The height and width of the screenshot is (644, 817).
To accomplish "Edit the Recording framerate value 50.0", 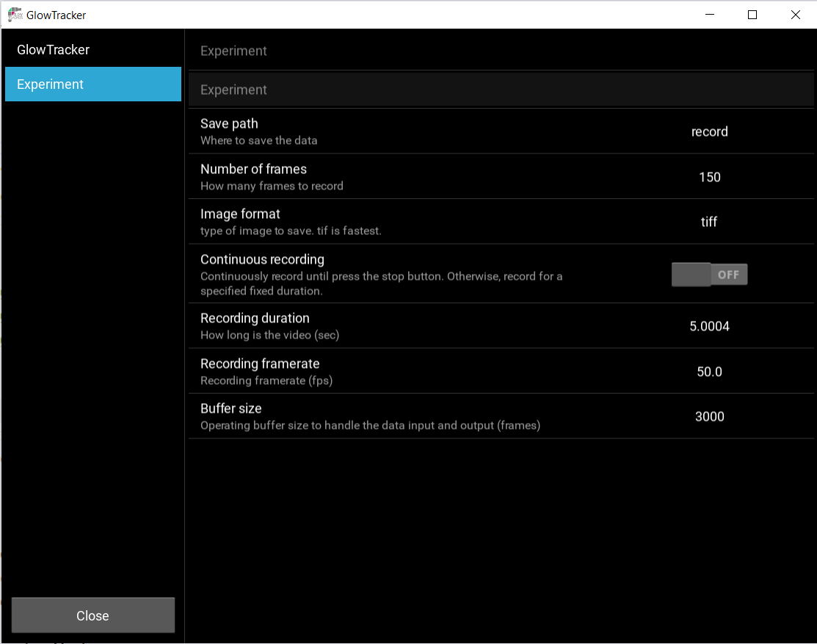I will [x=710, y=372].
